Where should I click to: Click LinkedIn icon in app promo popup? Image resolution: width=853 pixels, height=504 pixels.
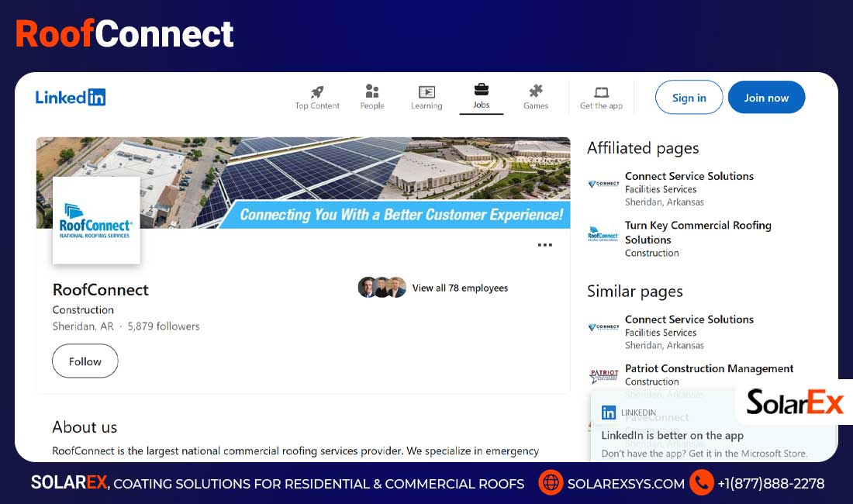click(608, 413)
